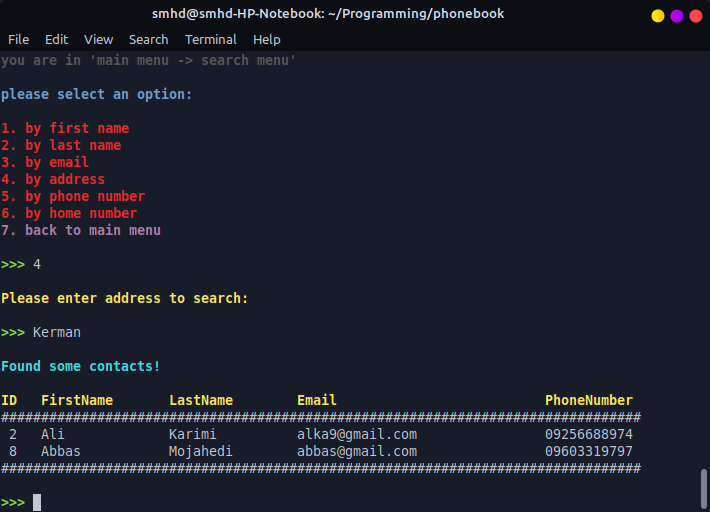Screen dimensions: 710x512
Task: Click the entered word 'Kerman'
Action: (57, 332)
